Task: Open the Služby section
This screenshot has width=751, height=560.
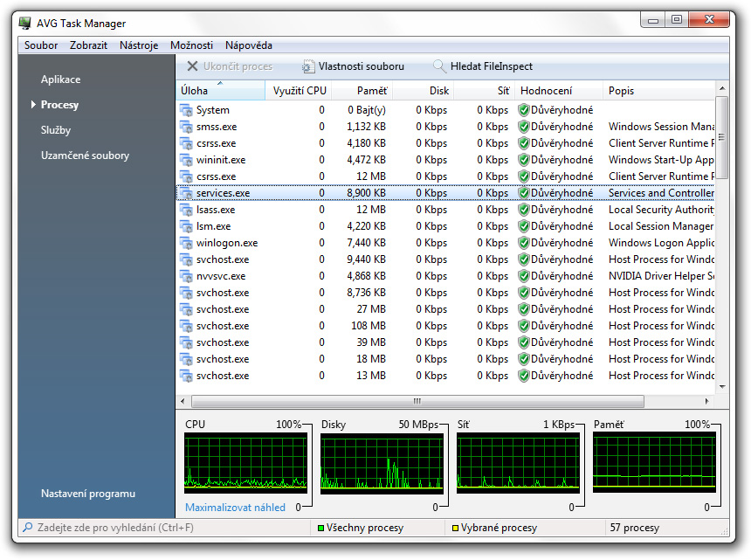Action: 56,130
